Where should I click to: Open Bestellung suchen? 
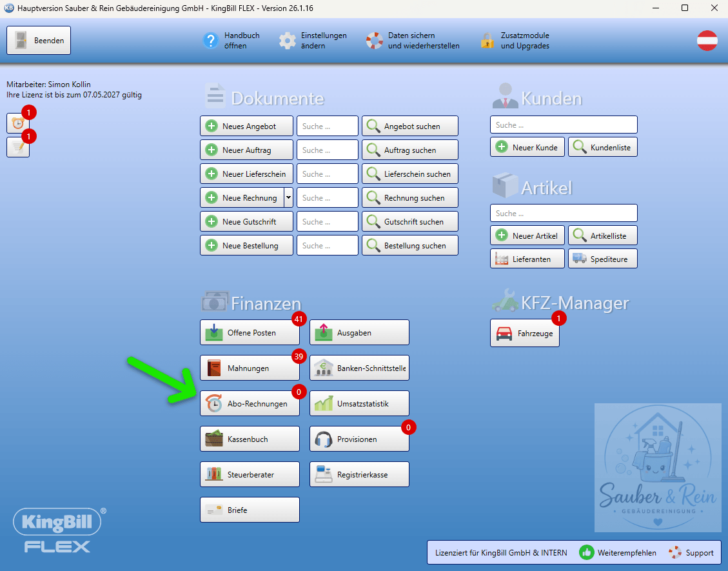(x=410, y=245)
